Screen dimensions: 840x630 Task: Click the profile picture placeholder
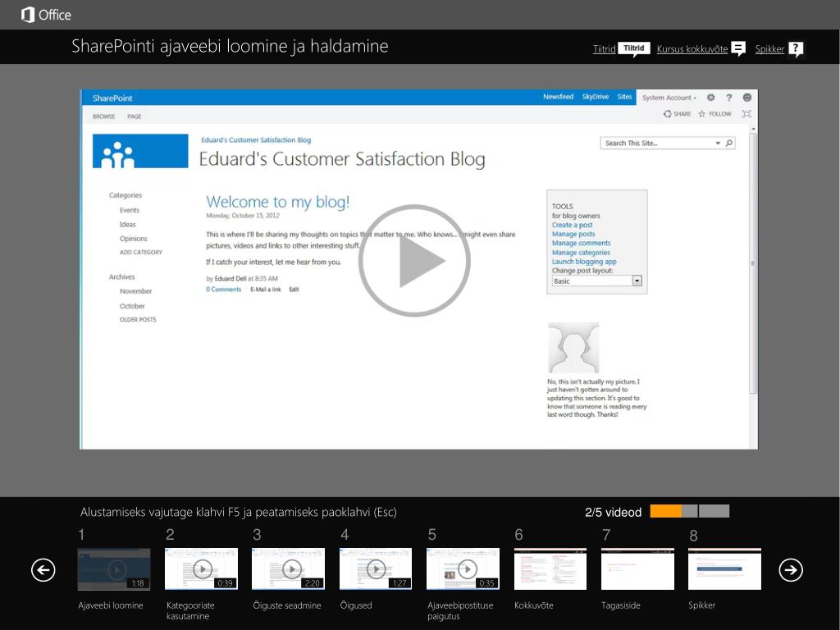tap(573, 348)
